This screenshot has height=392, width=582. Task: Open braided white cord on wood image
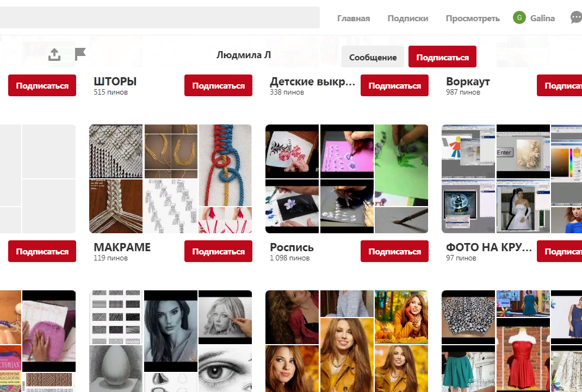(x=116, y=206)
